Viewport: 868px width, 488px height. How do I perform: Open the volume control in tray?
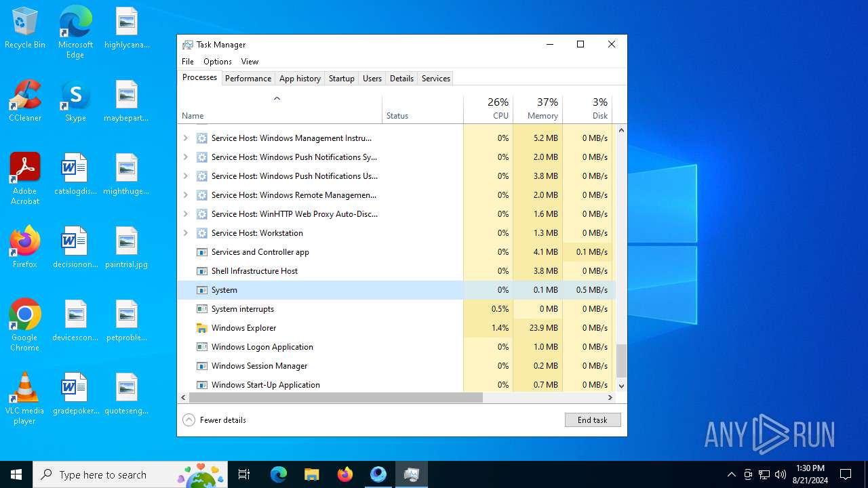(x=781, y=474)
